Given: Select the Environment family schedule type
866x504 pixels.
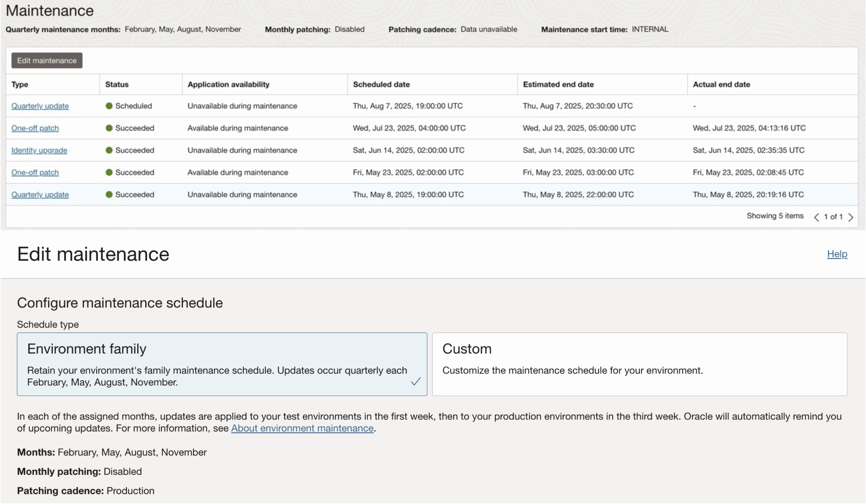Looking at the screenshot, I should [x=222, y=364].
